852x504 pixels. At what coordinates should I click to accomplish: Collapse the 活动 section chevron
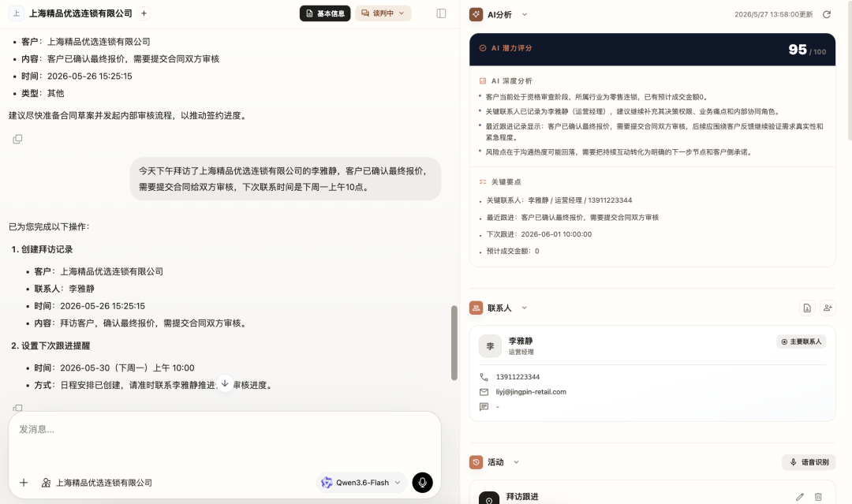pyautogui.click(x=516, y=462)
